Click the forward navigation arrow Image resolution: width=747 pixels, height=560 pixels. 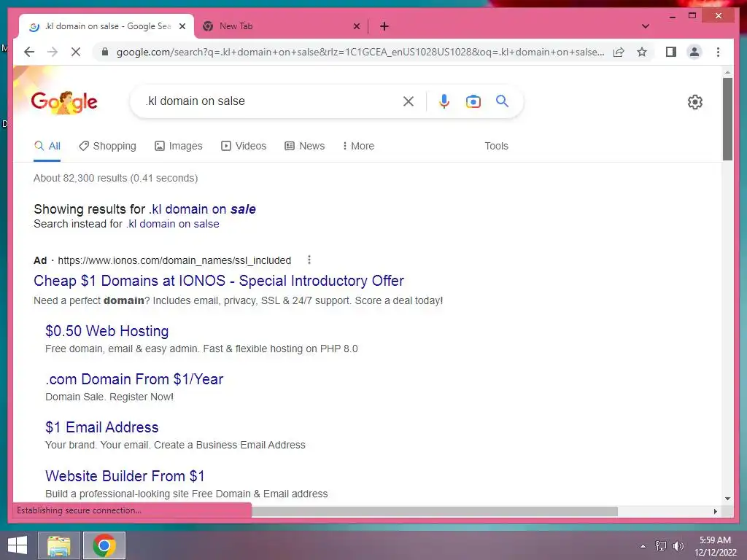tap(53, 52)
